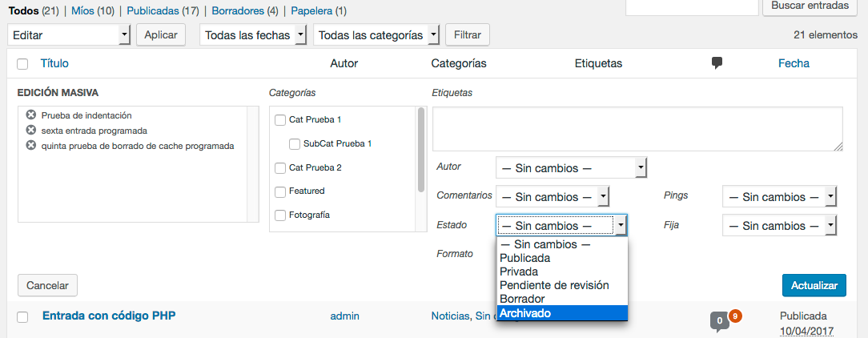Click the orange pending comments badge
The width and height of the screenshot is (868, 338).
click(735, 316)
